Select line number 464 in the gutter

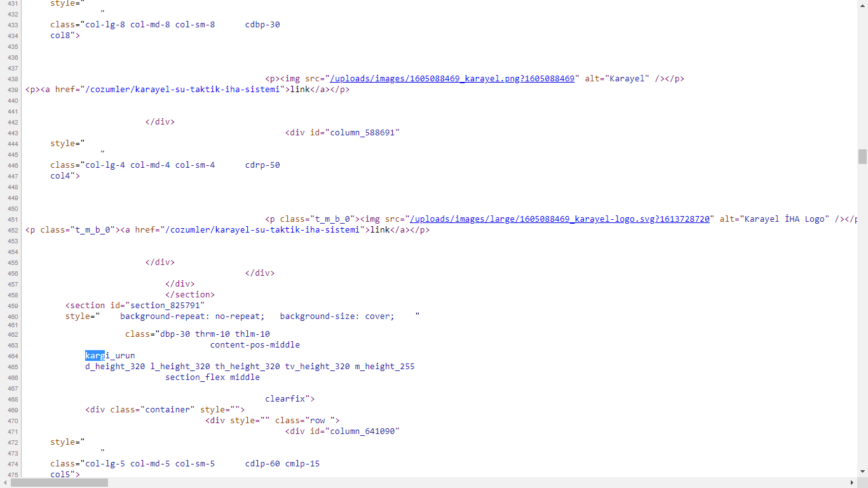(x=13, y=356)
